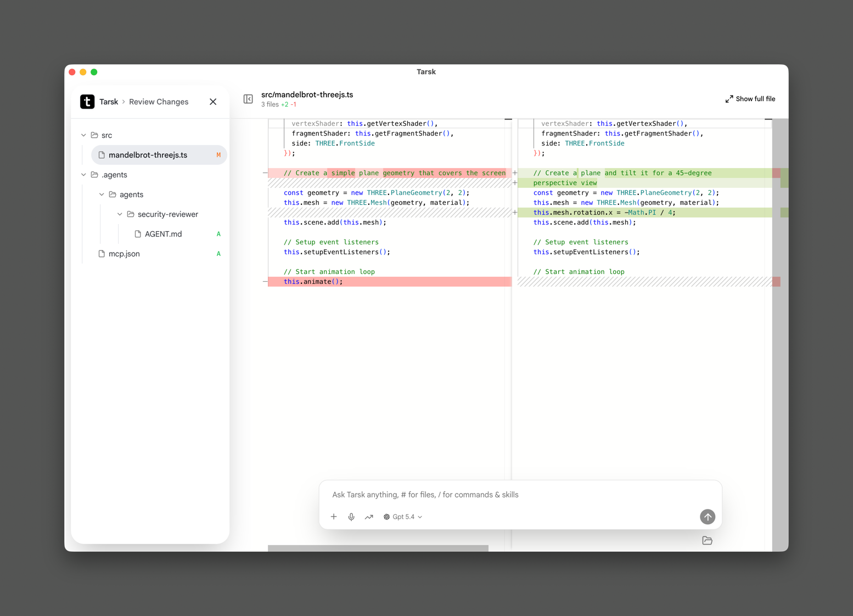Click the Tarsk logo icon
Image resolution: width=853 pixels, height=616 pixels.
(87, 102)
